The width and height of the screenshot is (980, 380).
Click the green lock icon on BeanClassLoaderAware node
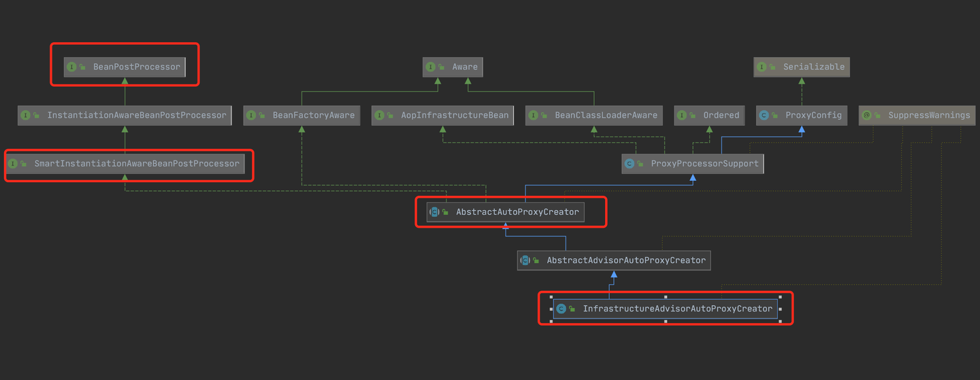tap(544, 115)
